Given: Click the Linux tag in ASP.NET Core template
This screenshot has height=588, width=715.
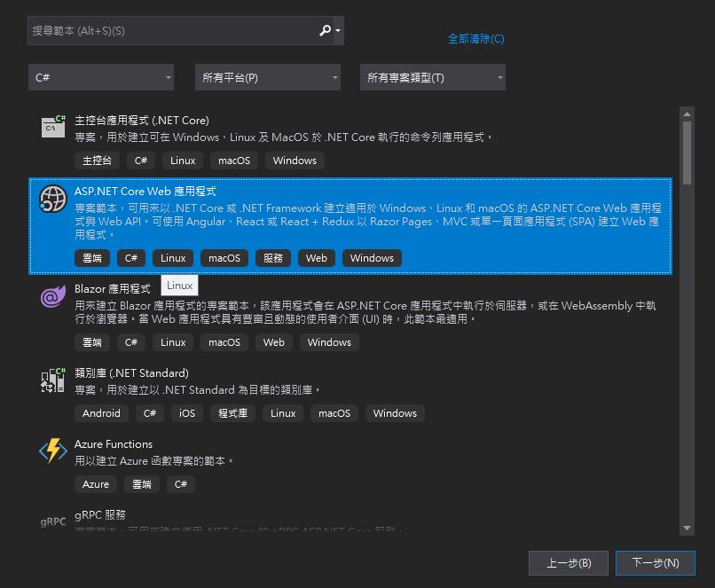Looking at the screenshot, I should pos(173,258).
